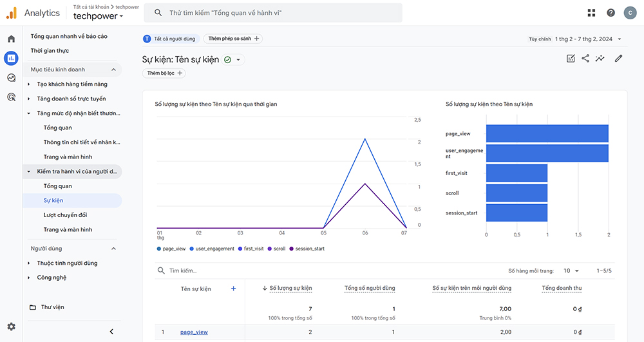The width and height of the screenshot is (644, 342).
Task: Open the Help question mark icon
Action: (611, 13)
